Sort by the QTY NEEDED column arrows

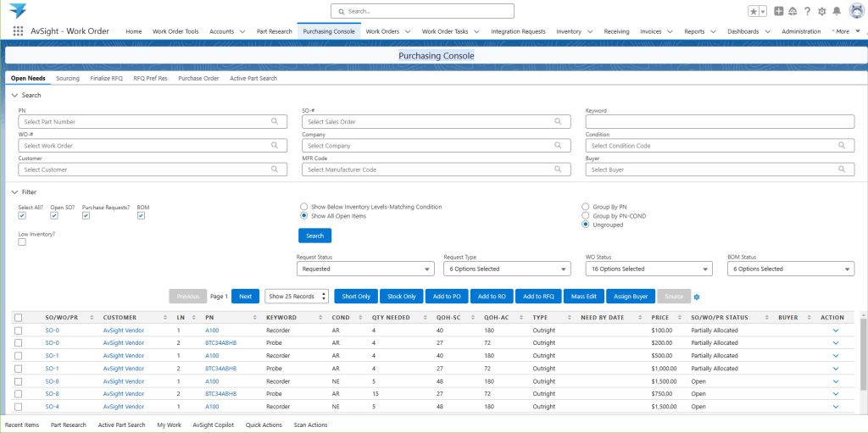(x=426, y=318)
